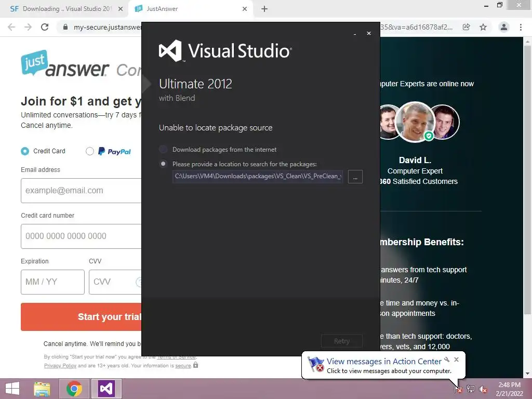Open the Windows Start button
The height and width of the screenshot is (399, 532).
[12, 389]
